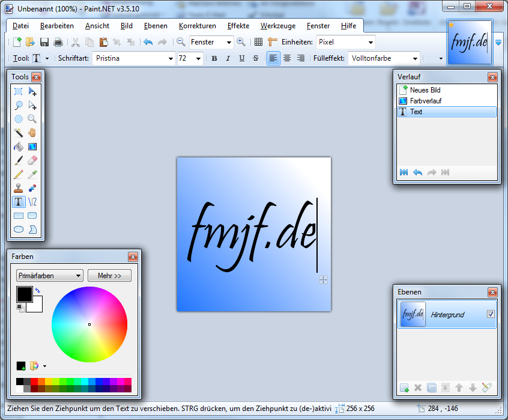The width and height of the screenshot is (508, 420).
Task: Select the Freeform Shape tool
Action: point(32,230)
